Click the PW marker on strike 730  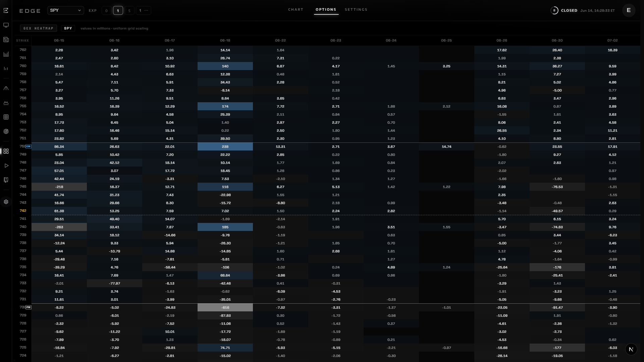click(x=29, y=307)
